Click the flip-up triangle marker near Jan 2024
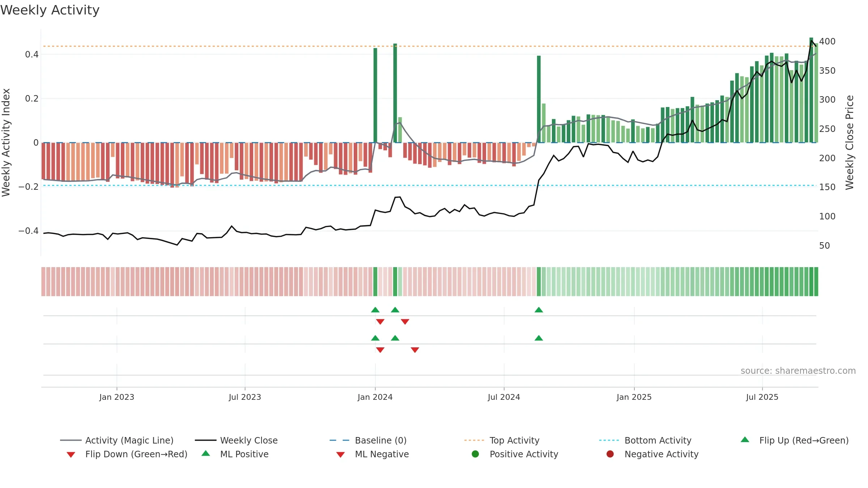868x488 pixels. 375,310
